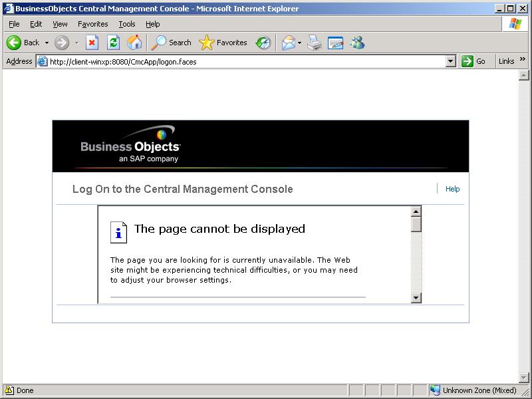532x399 pixels.
Task: Refresh the page with the Refresh icon
Action: pyautogui.click(x=114, y=43)
